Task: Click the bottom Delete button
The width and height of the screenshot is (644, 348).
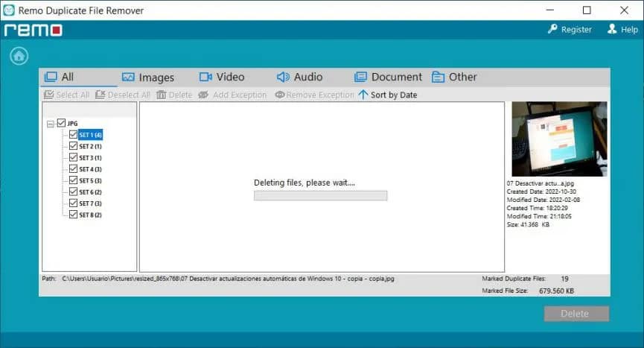Action: (576, 314)
